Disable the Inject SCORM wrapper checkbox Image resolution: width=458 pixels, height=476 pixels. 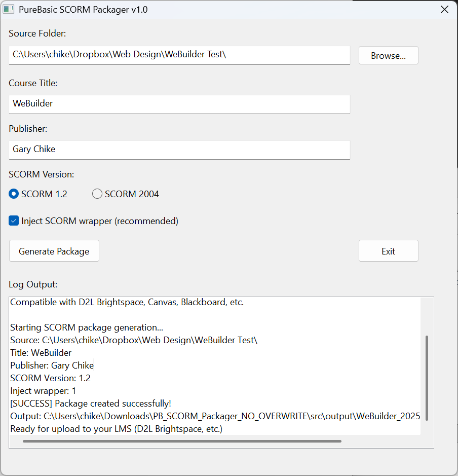point(14,221)
